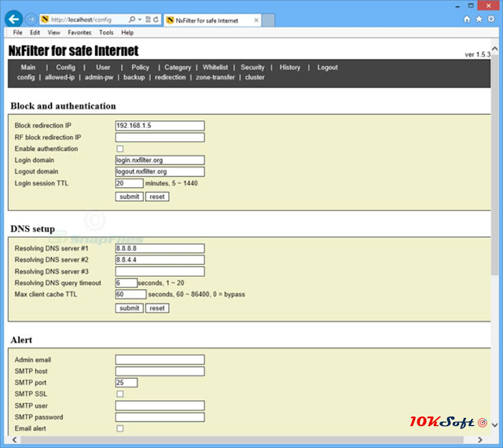Open the Config navigation link

coord(66,68)
